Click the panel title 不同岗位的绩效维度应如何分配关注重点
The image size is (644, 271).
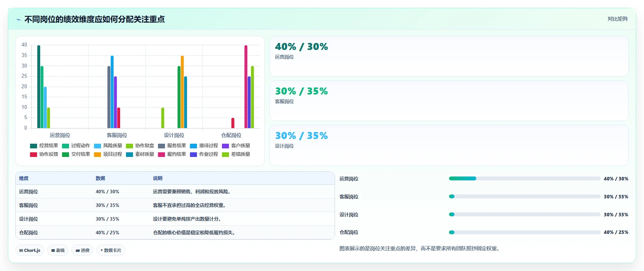(x=94, y=19)
